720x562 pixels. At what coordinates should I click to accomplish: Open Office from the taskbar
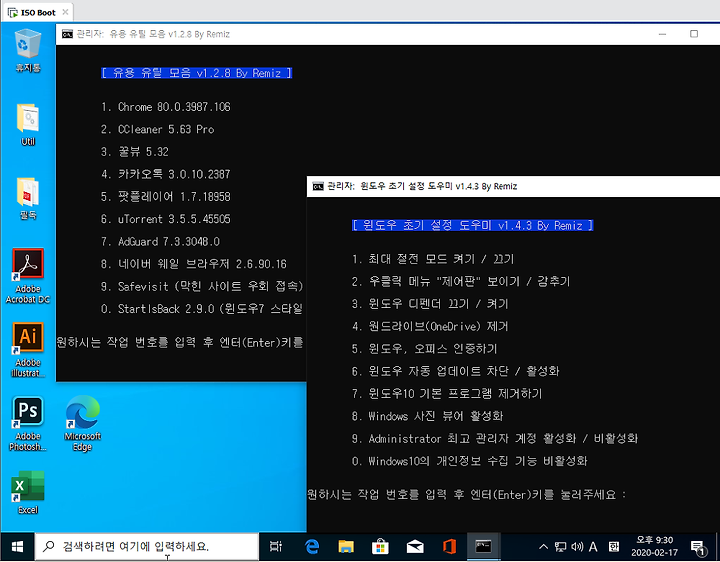click(449, 546)
